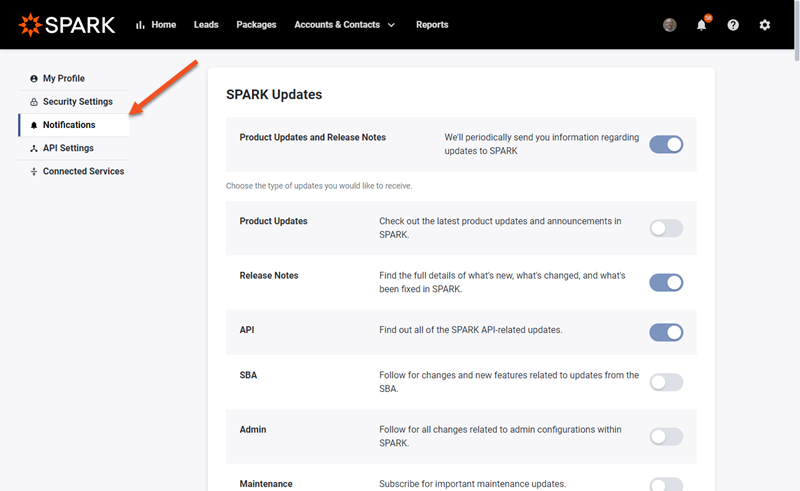Image resolution: width=800 pixels, height=491 pixels.
Task: Click the red notification count badge
Action: click(x=708, y=18)
